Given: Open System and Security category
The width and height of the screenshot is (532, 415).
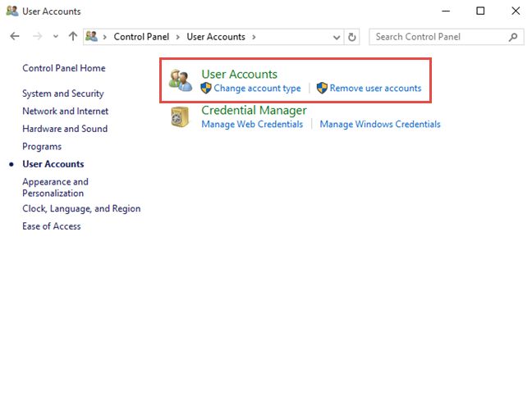Looking at the screenshot, I should tap(63, 93).
